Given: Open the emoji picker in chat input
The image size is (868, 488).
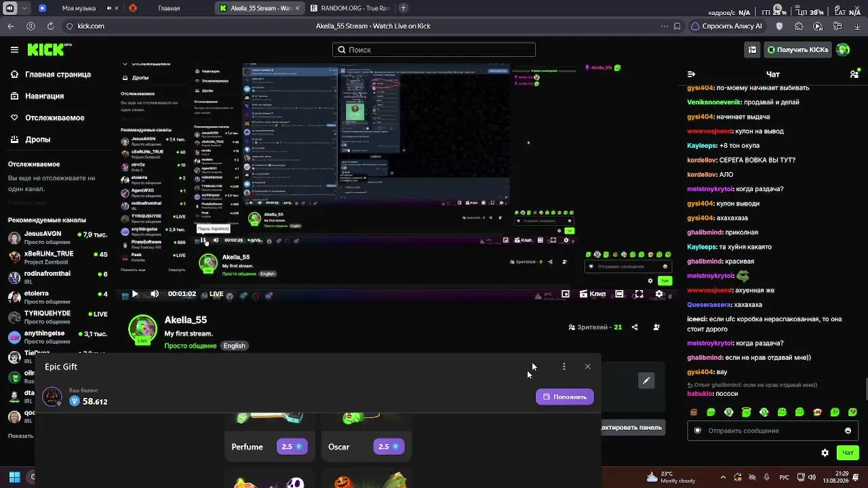Looking at the screenshot, I should click(x=848, y=430).
